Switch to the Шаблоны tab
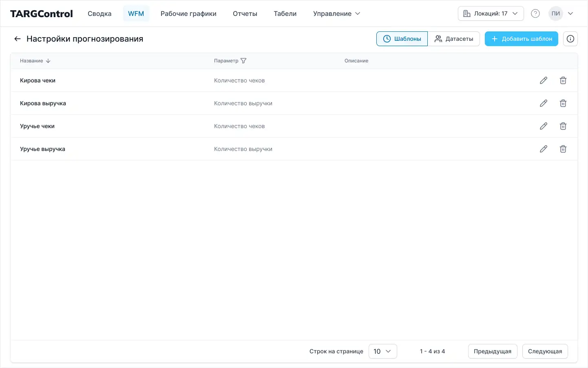The image size is (588, 368). point(402,39)
